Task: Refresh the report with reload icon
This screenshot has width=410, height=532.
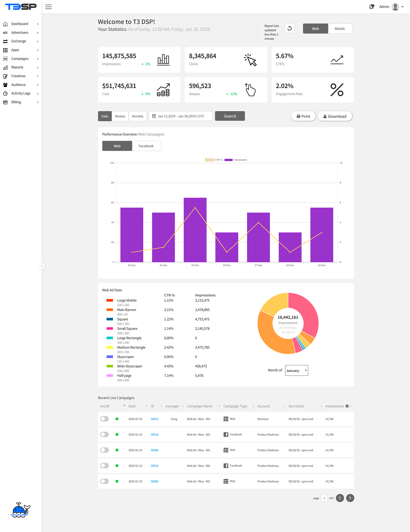Action: 289,28
